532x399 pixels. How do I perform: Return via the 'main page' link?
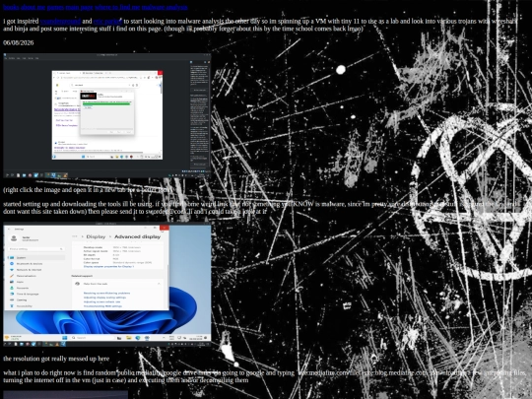79,7
